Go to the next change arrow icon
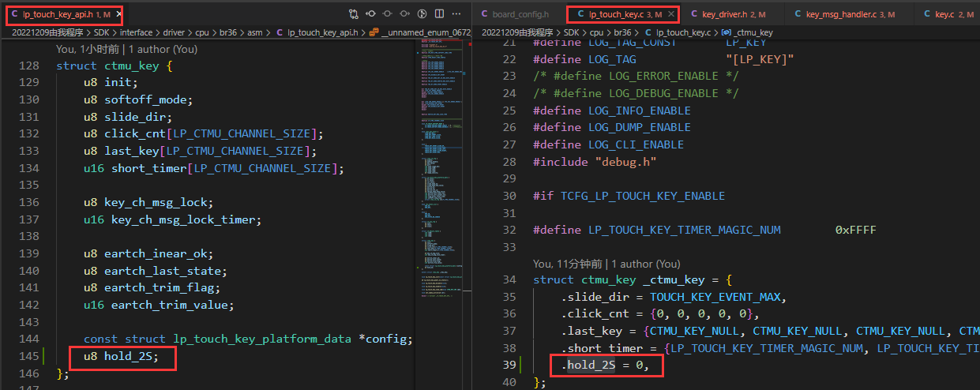 point(405,14)
